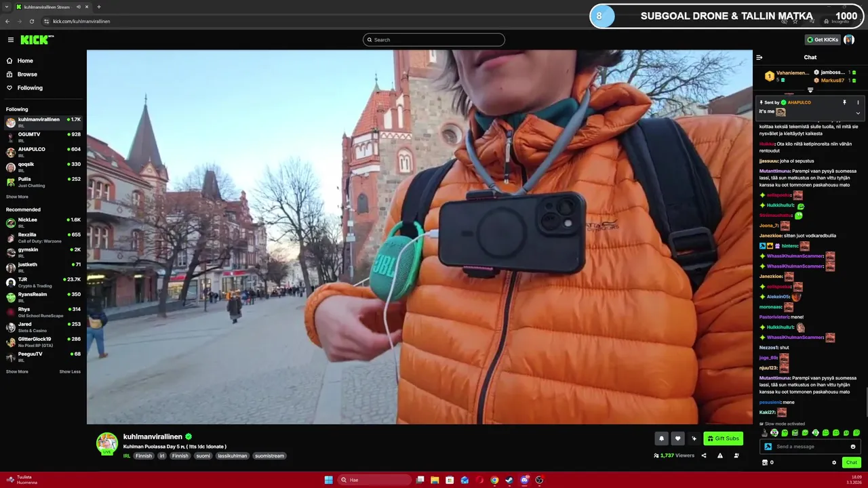Focus the Search field
868x488 pixels.
click(434, 40)
